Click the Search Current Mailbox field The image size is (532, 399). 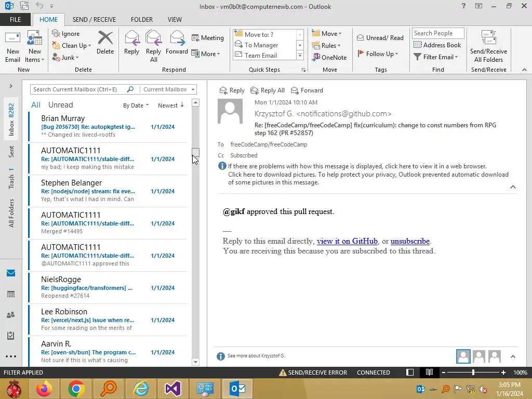[78, 89]
